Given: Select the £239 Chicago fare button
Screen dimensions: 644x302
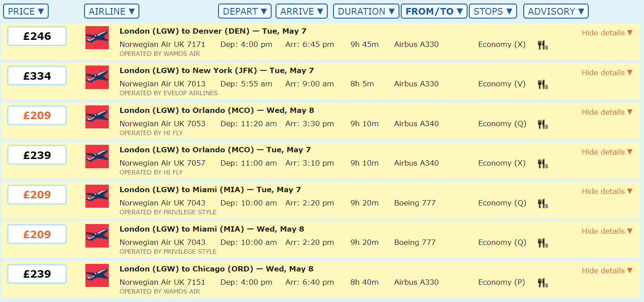Looking at the screenshot, I should (x=37, y=274).
